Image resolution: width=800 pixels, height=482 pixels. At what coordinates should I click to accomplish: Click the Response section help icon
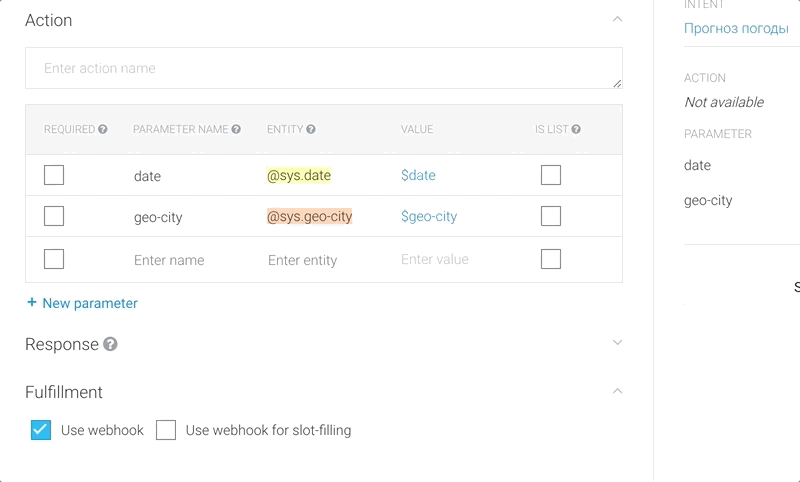click(110, 345)
